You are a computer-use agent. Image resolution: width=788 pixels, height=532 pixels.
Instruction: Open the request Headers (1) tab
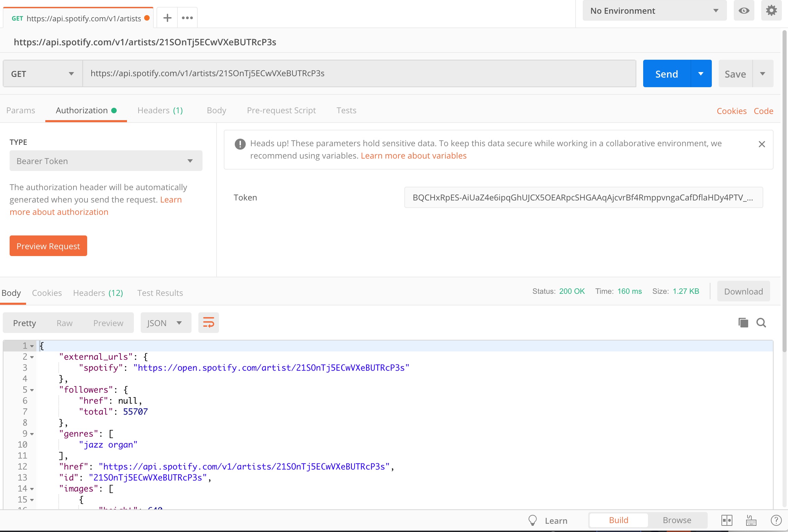160,111
